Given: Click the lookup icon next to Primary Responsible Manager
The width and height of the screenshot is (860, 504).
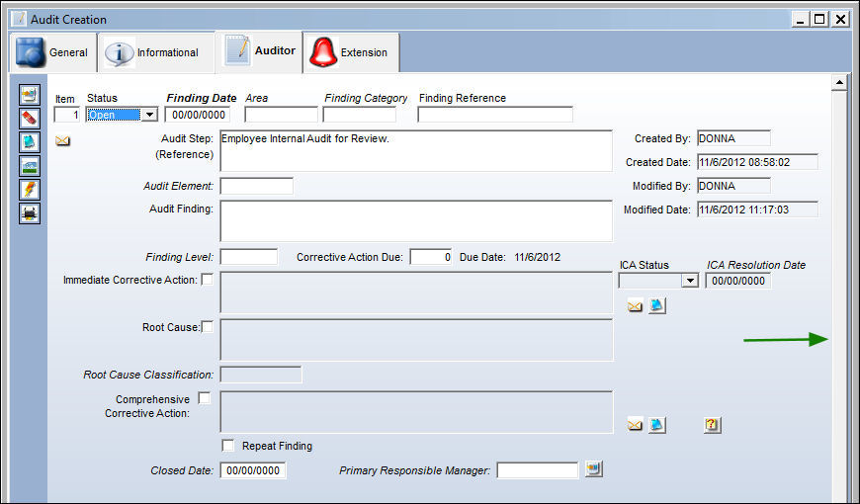Looking at the screenshot, I should (x=593, y=468).
